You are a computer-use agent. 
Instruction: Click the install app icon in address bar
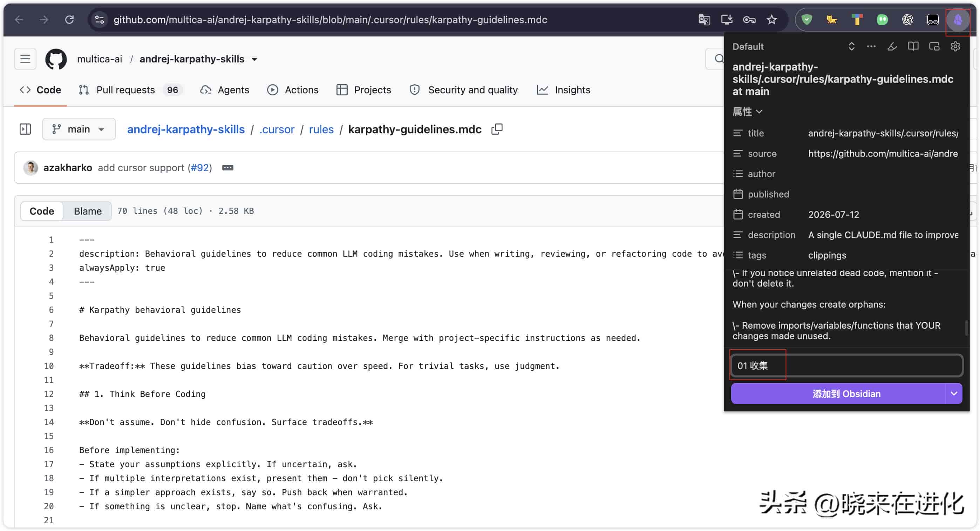point(727,20)
